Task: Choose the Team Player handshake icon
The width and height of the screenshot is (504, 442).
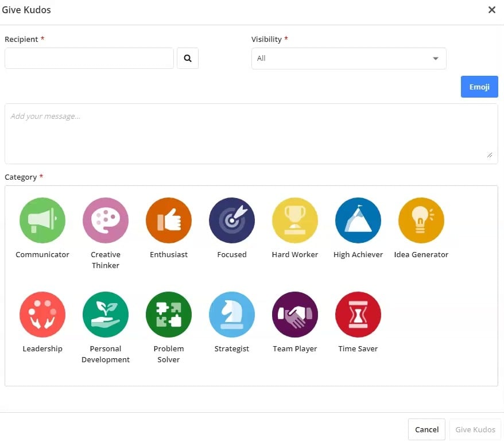Action: [294, 315]
